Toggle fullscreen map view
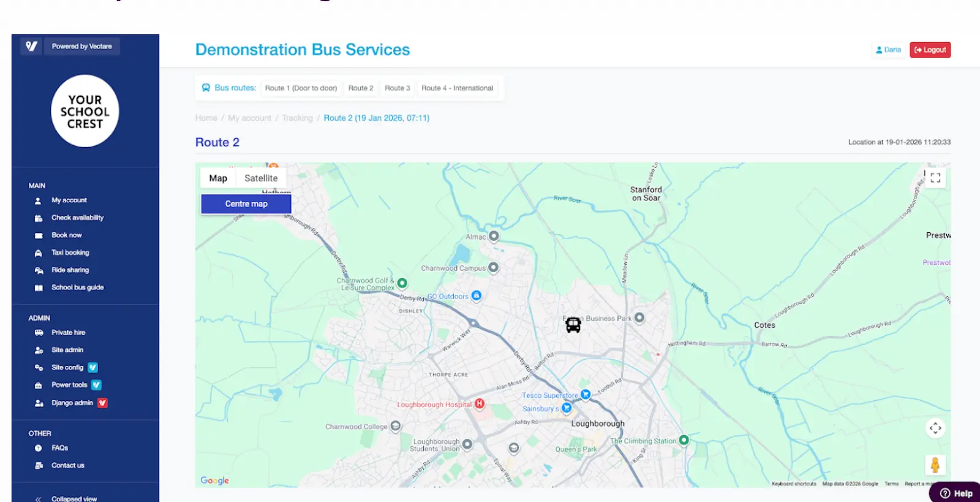Image resolution: width=980 pixels, height=502 pixels. [x=935, y=178]
